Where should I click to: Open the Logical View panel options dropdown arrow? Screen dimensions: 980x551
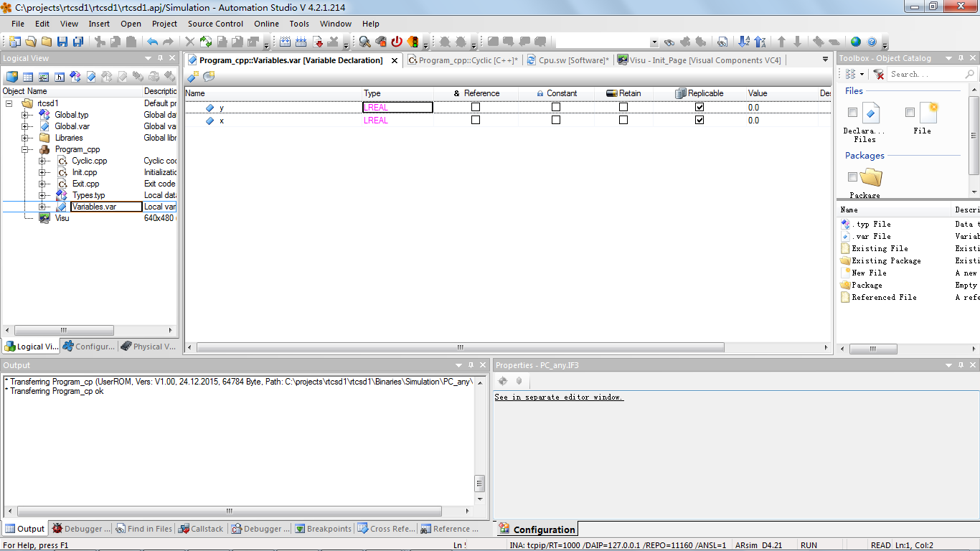[149, 58]
